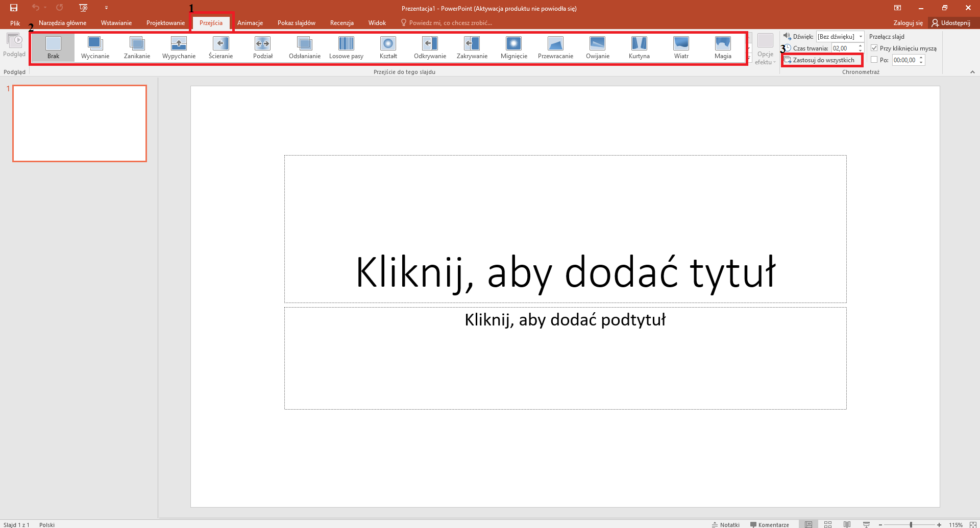Viewport: 980px width, 528px height.
Task: Increase Czas trwania duration value
Action: point(860,46)
